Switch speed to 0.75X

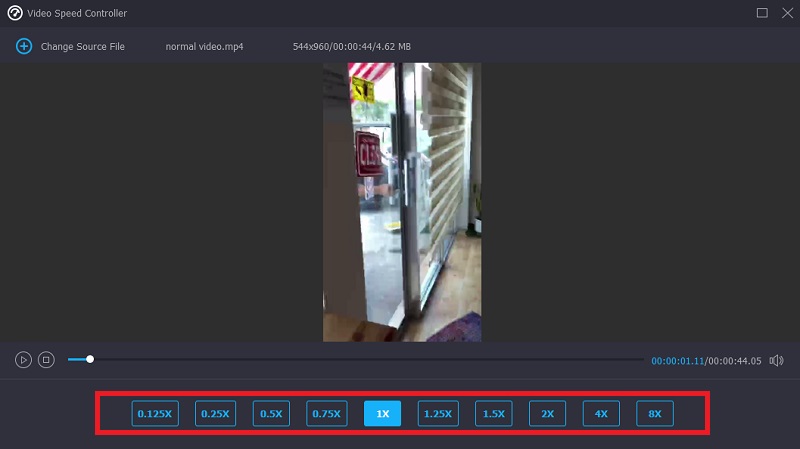pyautogui.click(x=326, y=414)
